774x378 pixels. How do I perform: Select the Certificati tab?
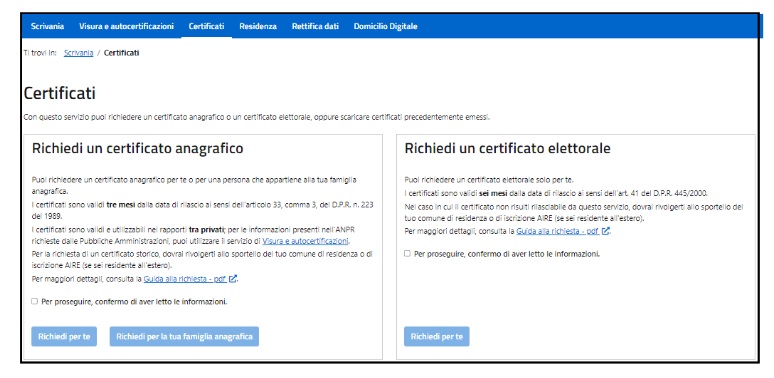pos(206,27)
